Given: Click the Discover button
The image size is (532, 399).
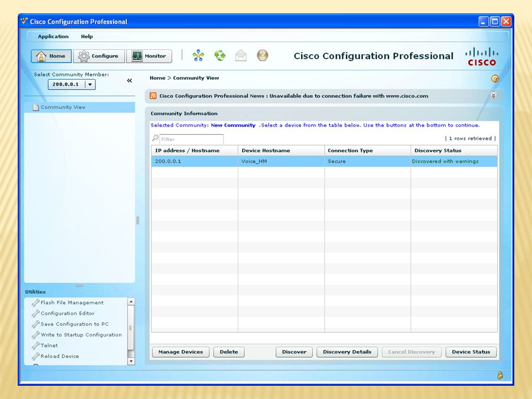Looking at the screenshot, I should (x=294, y=352).
